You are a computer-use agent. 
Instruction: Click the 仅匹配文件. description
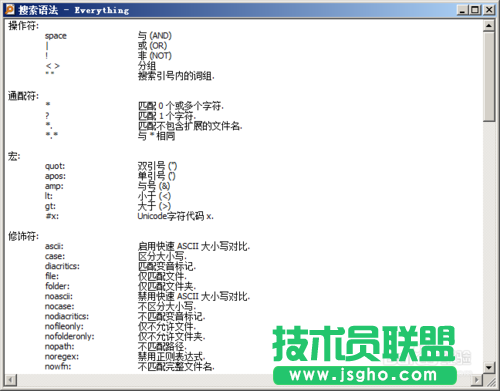coord(162,276)
